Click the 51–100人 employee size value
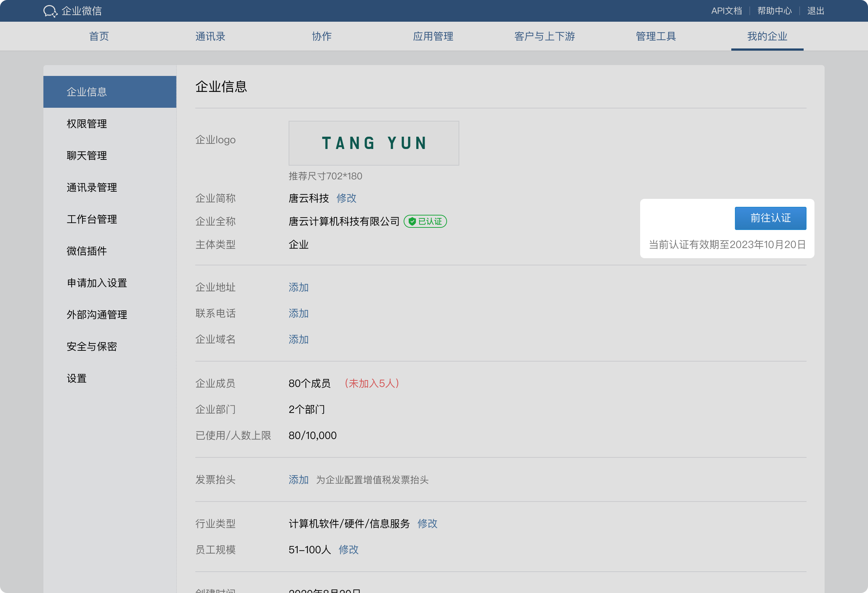The height and width of the screenshot is (593, 868). (310, 550)
